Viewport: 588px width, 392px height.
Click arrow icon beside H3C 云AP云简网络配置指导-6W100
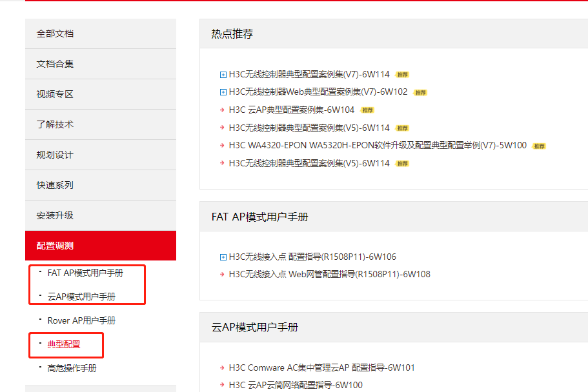point(222,385)
